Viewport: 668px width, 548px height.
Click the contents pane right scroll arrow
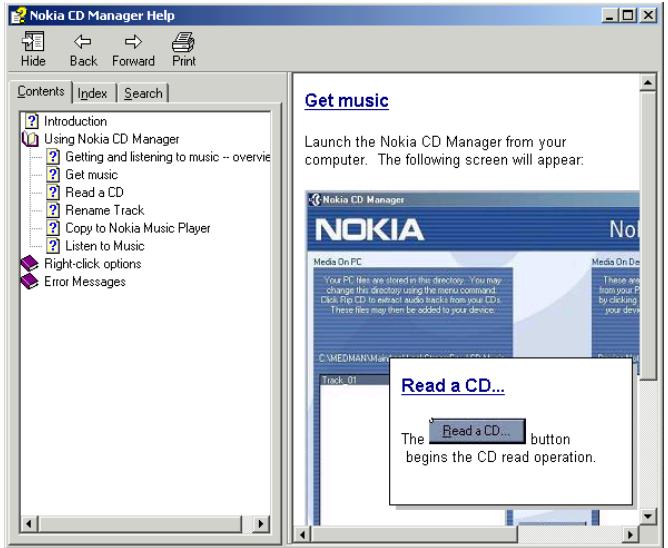[261, 523]
